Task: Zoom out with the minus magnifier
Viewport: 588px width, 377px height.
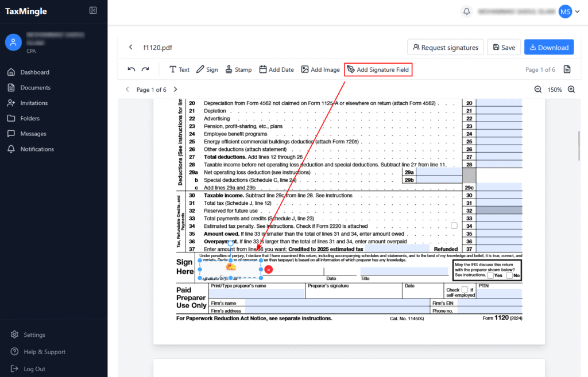Action: 538,90
